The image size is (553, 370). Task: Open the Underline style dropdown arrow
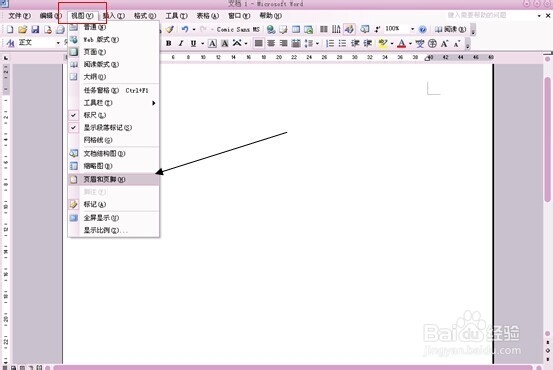pos(202,43)
